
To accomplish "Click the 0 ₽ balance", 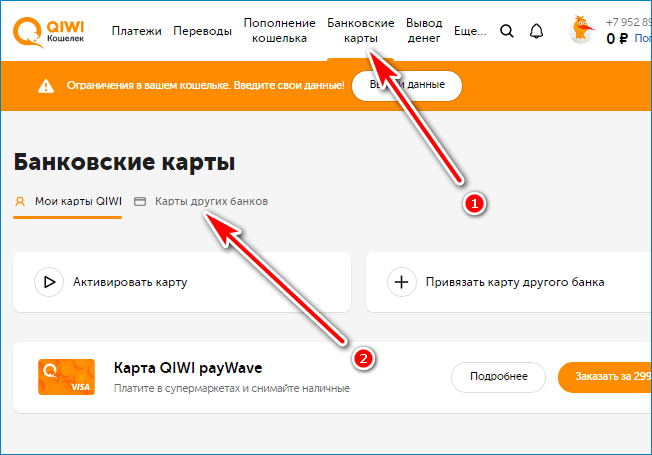I will [x=617, y=39].
